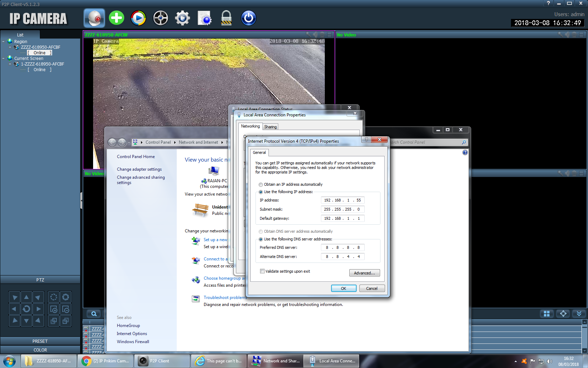Screen dimensions: 588x368
Task: Click the Preferred DNS server field
Action: click(x=343, y=247)
